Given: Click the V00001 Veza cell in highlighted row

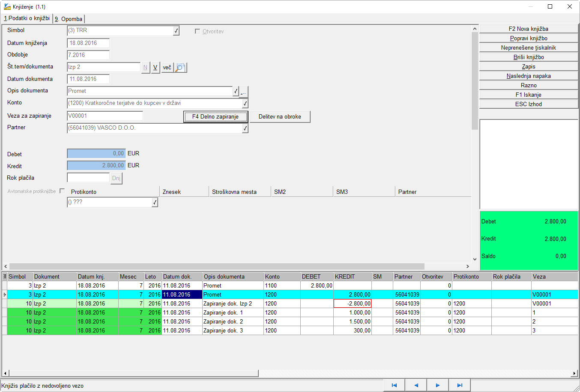Looking at the screenshot, I should click(x=555, y=294).
